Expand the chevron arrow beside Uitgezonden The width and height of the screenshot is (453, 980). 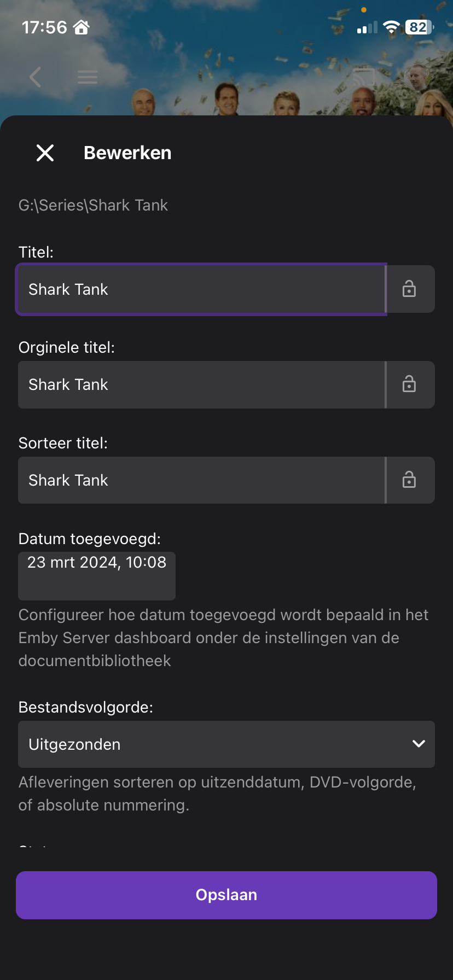tap(419, 744)
